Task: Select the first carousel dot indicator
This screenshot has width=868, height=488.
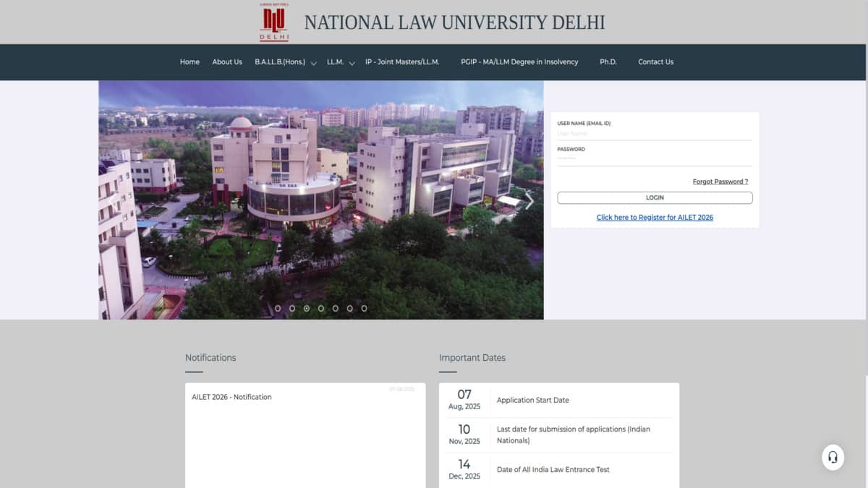Action: pos(278,308)
